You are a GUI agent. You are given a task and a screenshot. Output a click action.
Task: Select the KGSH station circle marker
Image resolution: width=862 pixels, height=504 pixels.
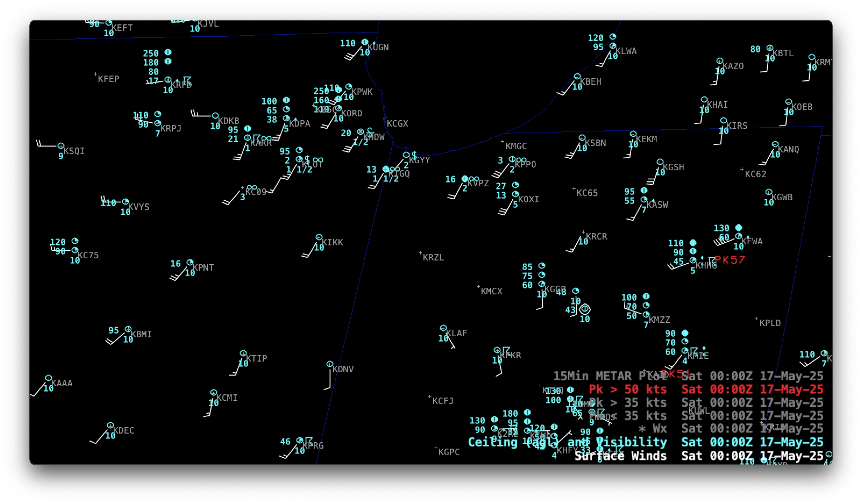(x=660, y=162)
